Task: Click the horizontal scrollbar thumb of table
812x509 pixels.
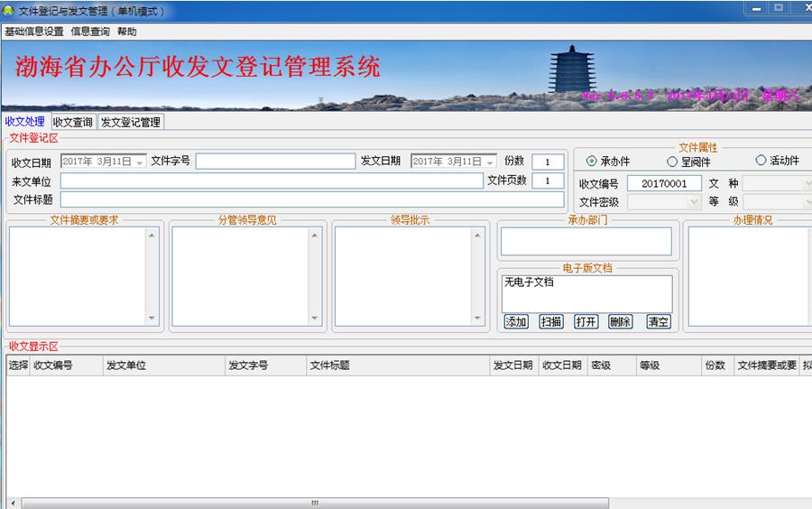Action: [x=315, y=503]
